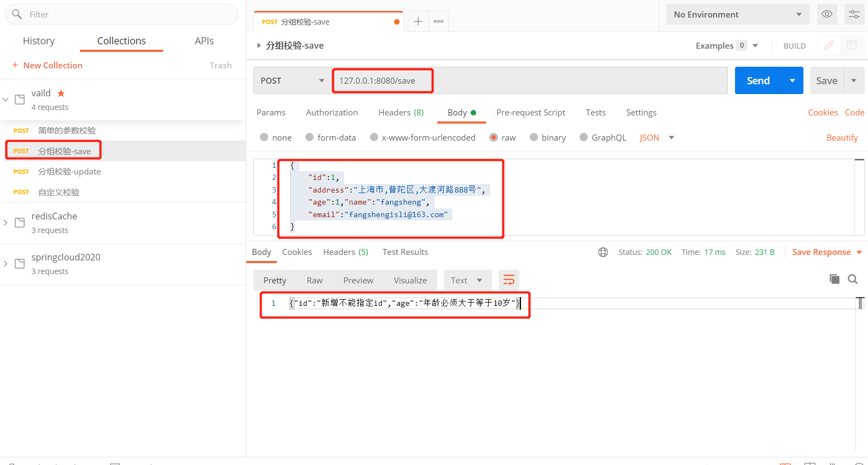Select the GraphQL body type

[584, 137]
